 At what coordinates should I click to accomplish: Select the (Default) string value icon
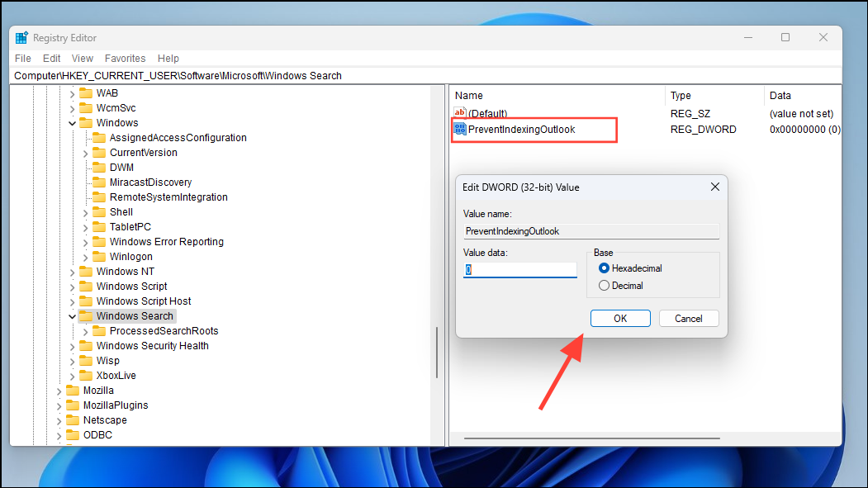[459, 113]
